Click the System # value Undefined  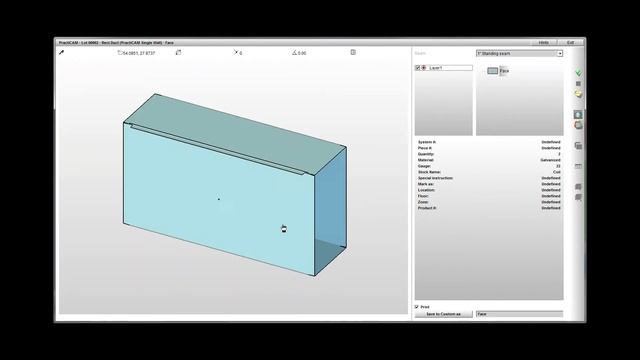[x=551, y=142]
